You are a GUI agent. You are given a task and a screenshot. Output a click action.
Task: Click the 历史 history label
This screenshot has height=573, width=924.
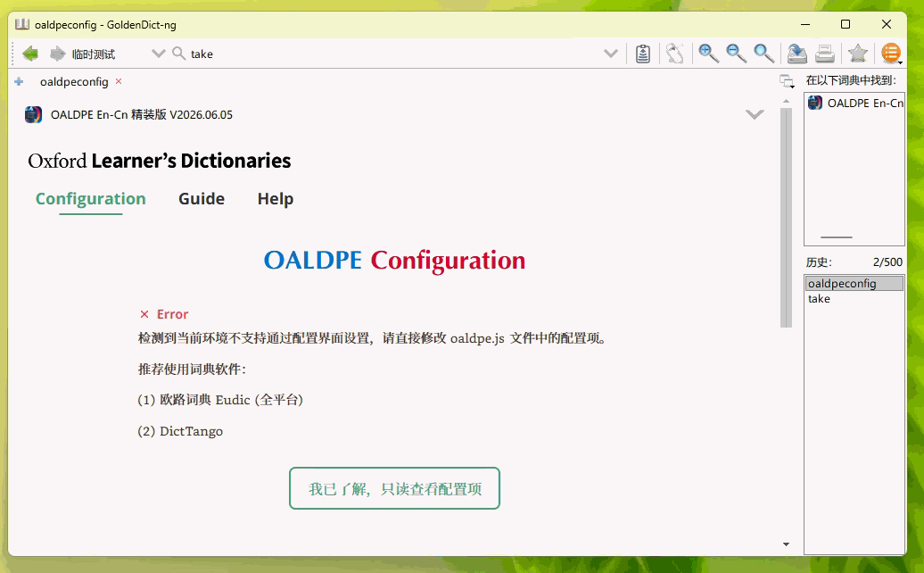coord(819,262)
